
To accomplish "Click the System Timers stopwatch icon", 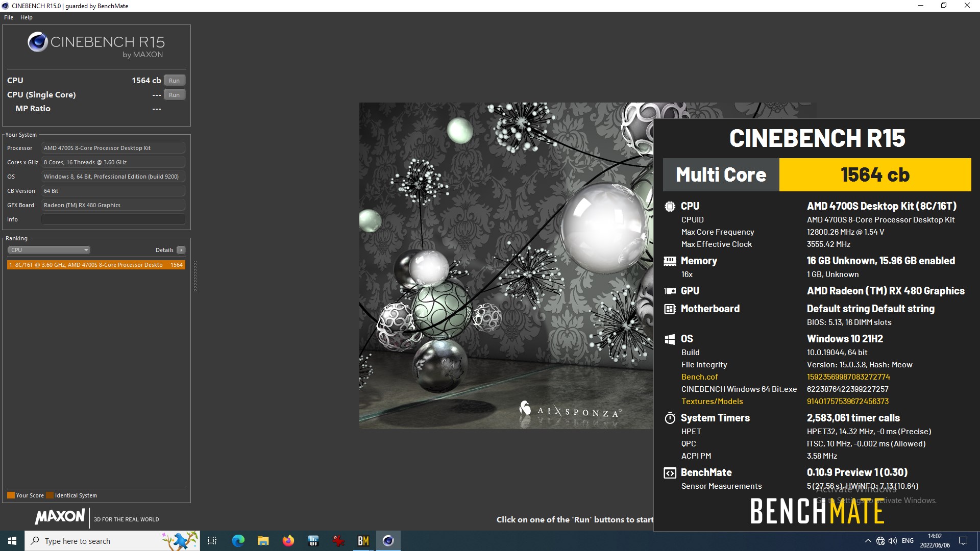I will (x=670, y=418).
